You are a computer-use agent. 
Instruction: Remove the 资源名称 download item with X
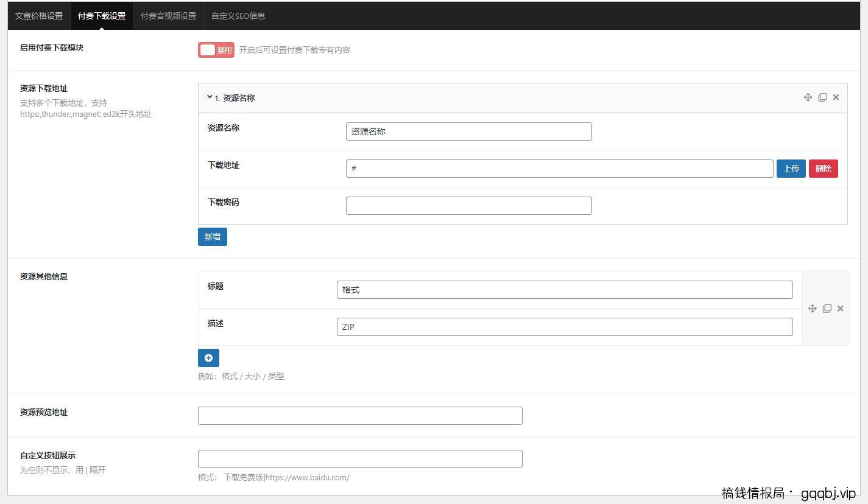[836, 97]
